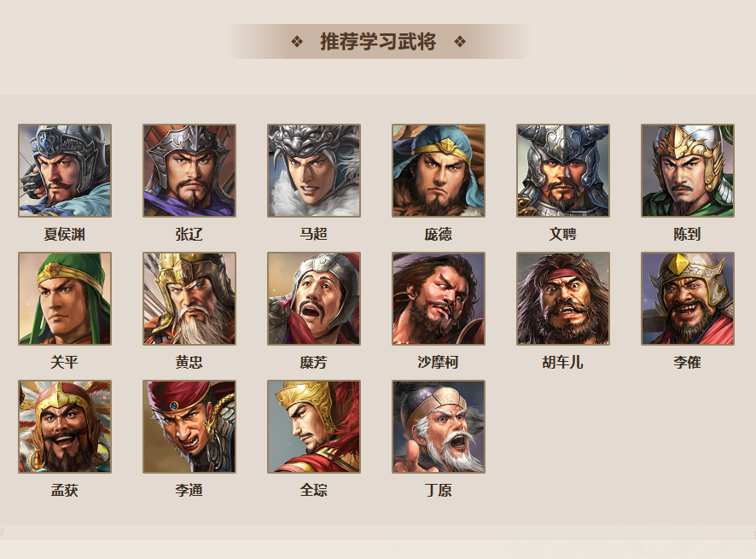Open the 沙摩柯 general portrait
This screenshot has width=756, height=559.
[x=439, y=299]
